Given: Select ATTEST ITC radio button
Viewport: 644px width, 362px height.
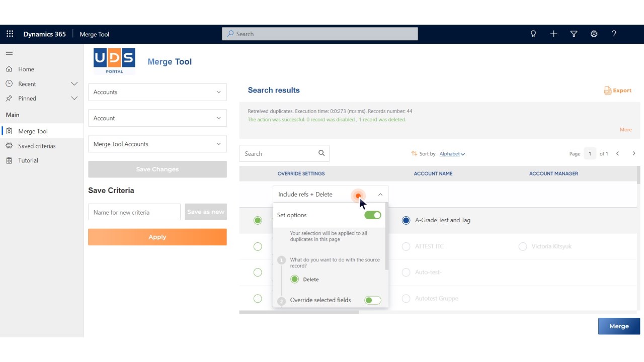Looking at the screenshot, I should click(x=406, y=246).
